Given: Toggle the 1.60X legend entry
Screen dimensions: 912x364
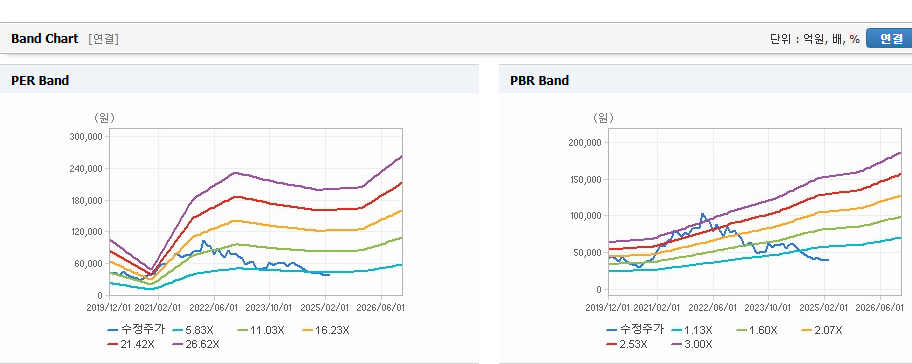Looking at the screenshot, I should [x=756, y=330].
